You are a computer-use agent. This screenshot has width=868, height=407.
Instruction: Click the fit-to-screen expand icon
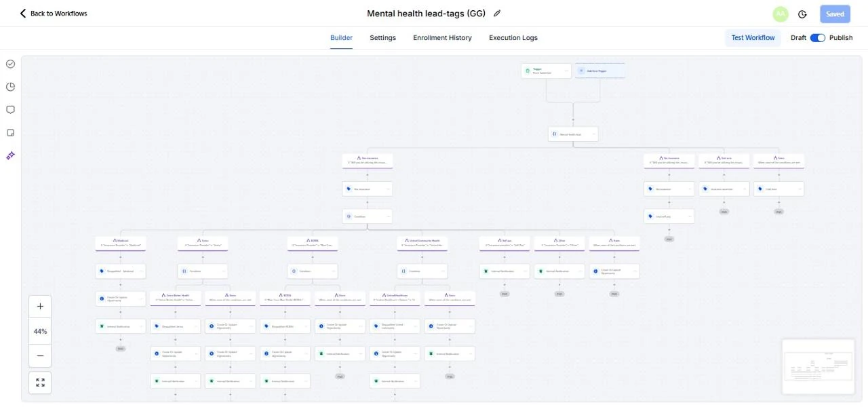[40, 383]
